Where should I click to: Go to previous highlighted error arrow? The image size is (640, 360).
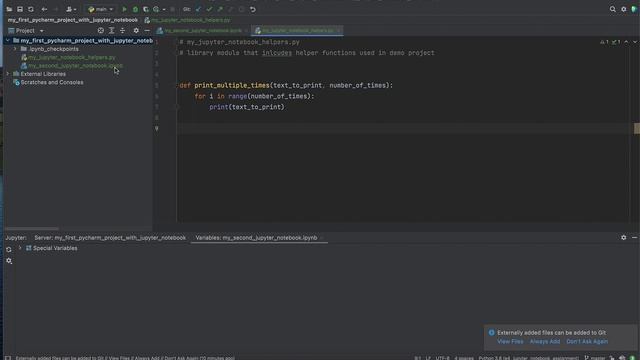coord(626,42)
